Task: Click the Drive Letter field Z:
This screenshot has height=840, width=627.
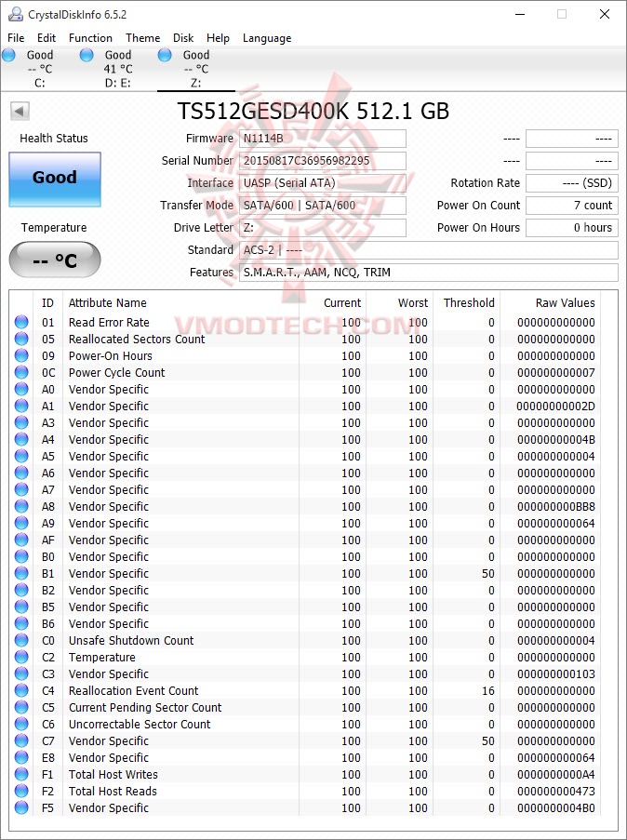Action: 322,228
